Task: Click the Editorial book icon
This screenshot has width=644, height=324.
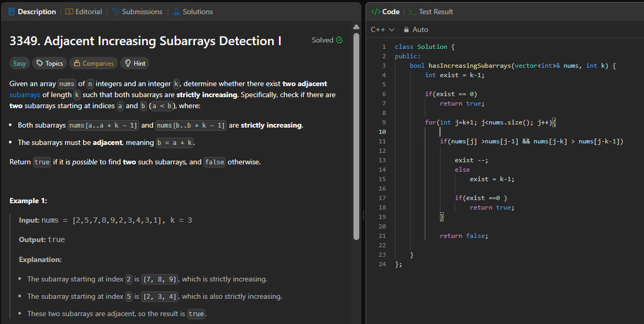Action: tap(69, 11)
